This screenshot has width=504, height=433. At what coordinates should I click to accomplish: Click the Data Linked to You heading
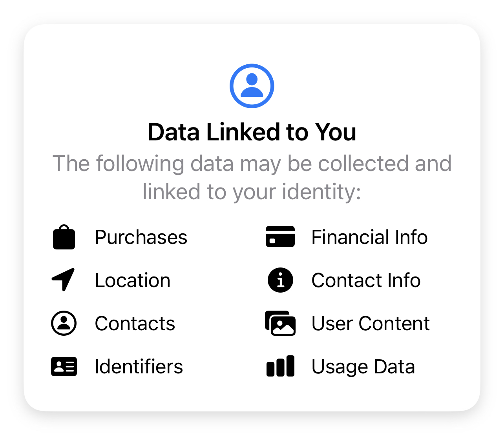(x=252, y=132)
